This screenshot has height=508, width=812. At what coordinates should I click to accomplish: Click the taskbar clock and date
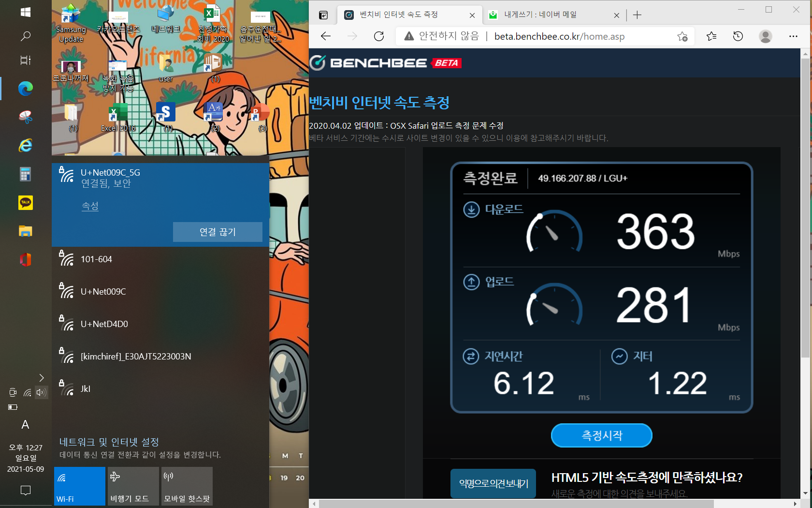coord(26,458)
